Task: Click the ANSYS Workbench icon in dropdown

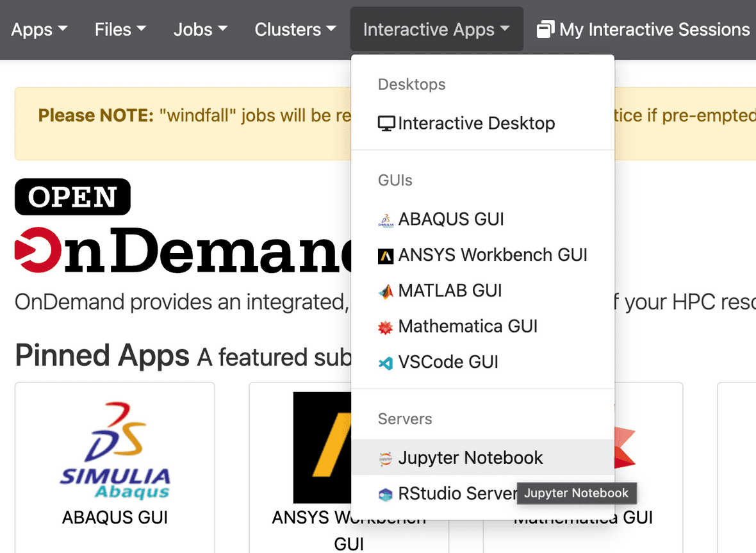Action: 385,256
